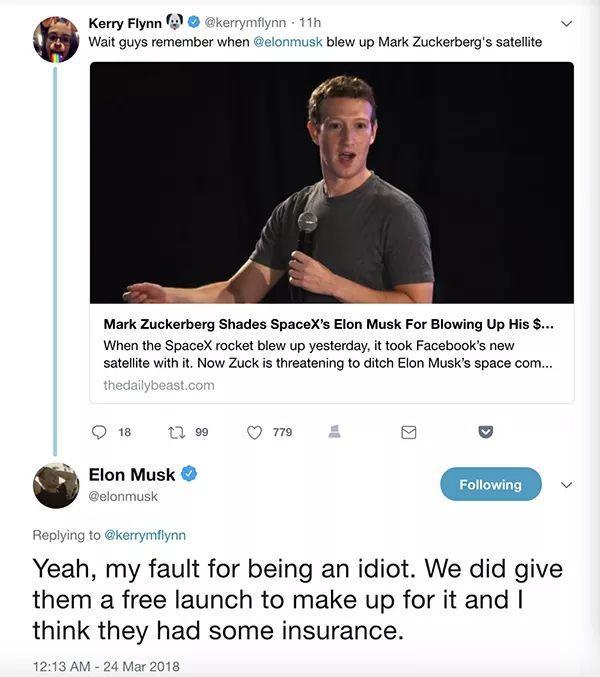The image size is (600, 677).
Task: Like Kerry Flynn's tweet with heart icon
Action: coord(254,432)
